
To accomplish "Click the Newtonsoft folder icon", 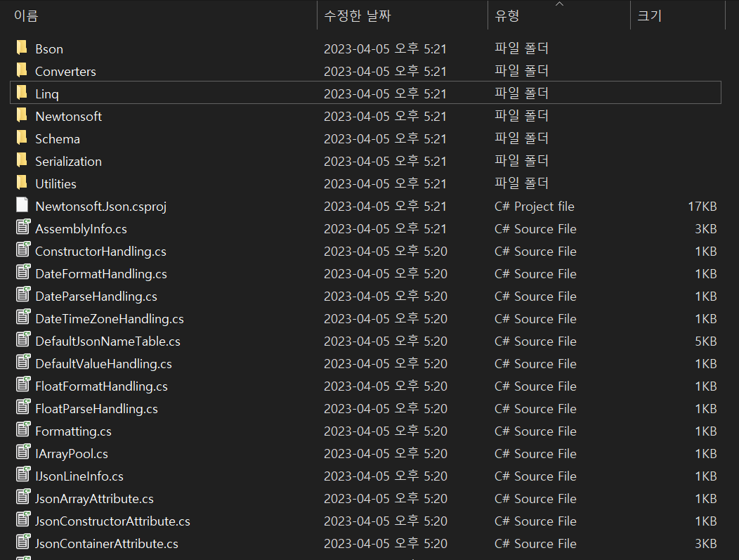I will tap(22, 115).
